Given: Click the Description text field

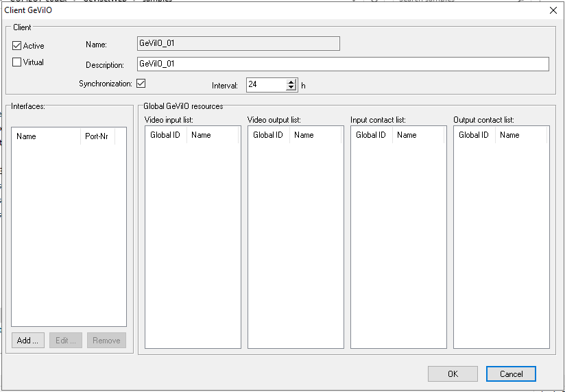Looking at the screenshot, I should point(343,64).
